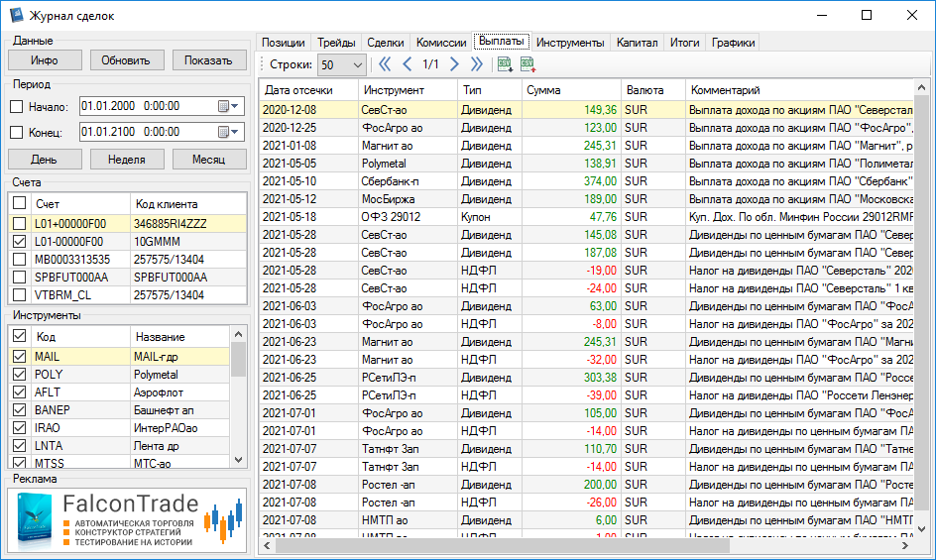Sort by Валюта column header
This screenshot has width=936, height=560.
[653, 90]
